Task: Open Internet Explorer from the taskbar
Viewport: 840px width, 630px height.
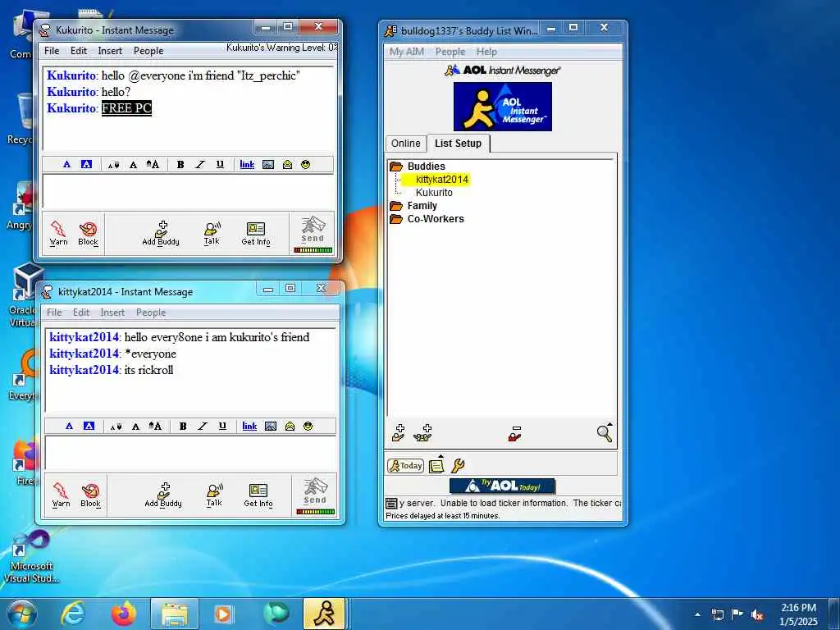Action: point(73,614)
